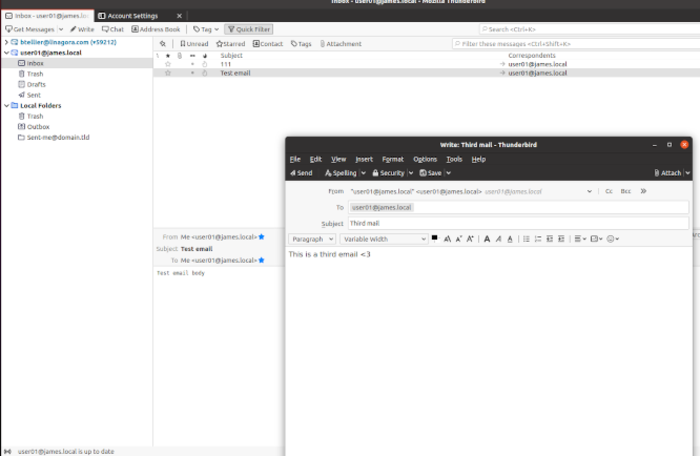Collapse the user01@james.local account tree
Viewport: 700px width, 456px height.
click(7, 53)
